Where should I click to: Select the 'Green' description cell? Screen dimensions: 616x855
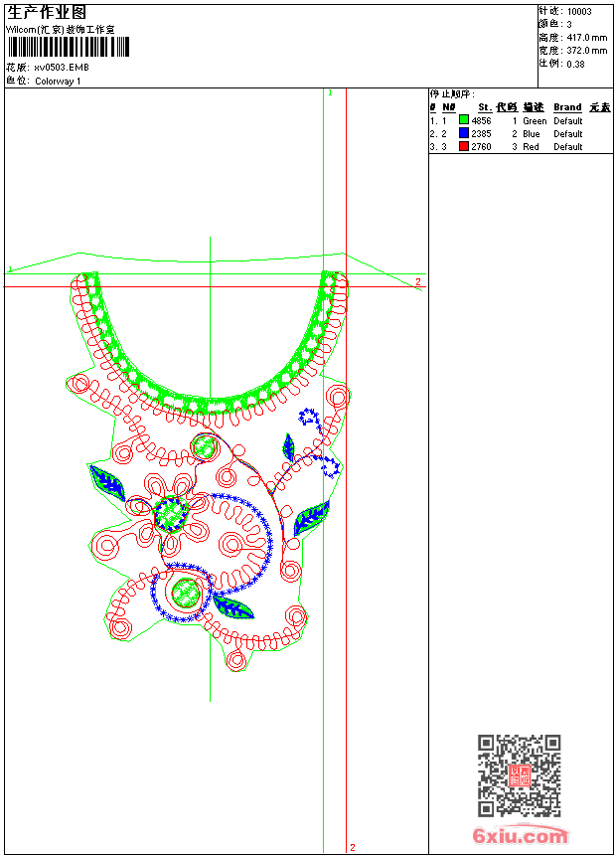click(535, 121)
